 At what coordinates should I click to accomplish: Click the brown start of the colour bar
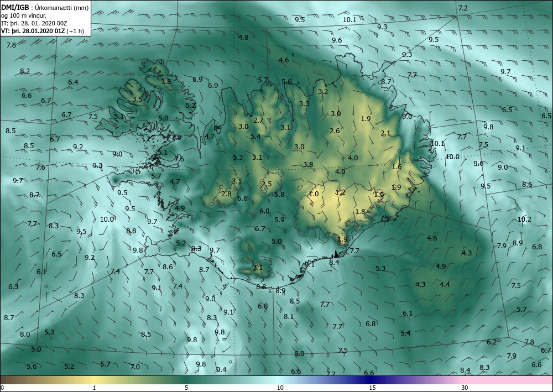14,380
